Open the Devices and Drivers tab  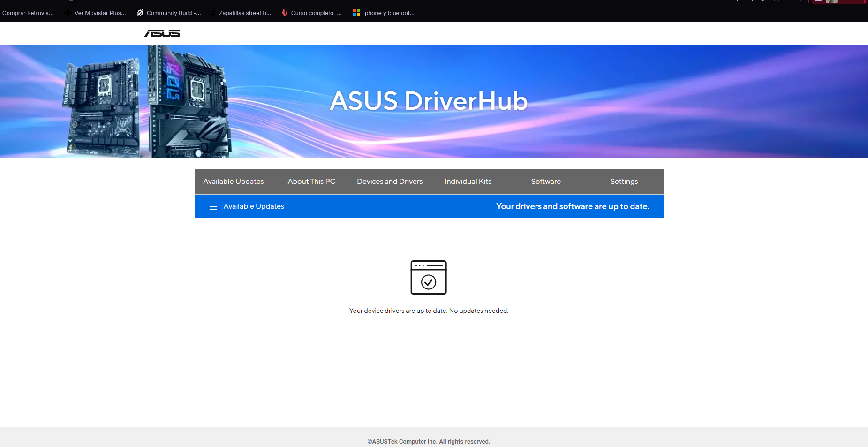(x=390, y=182)
